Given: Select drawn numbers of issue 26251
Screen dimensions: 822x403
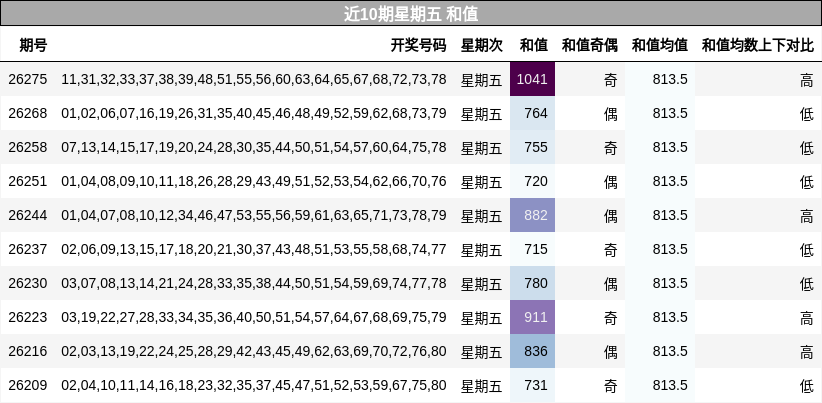Looking at the screenshot, I should (x=254, y=181).
